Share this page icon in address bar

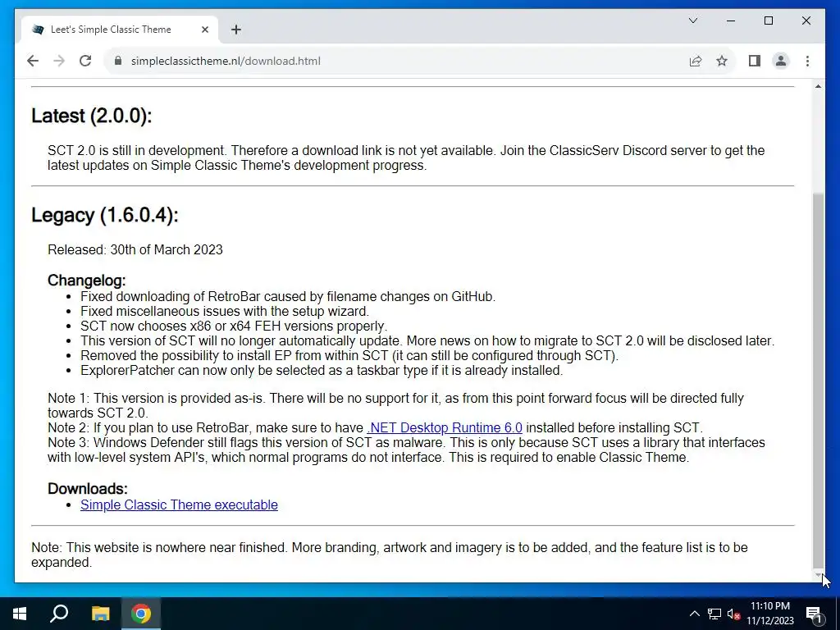tap(696, 61)
